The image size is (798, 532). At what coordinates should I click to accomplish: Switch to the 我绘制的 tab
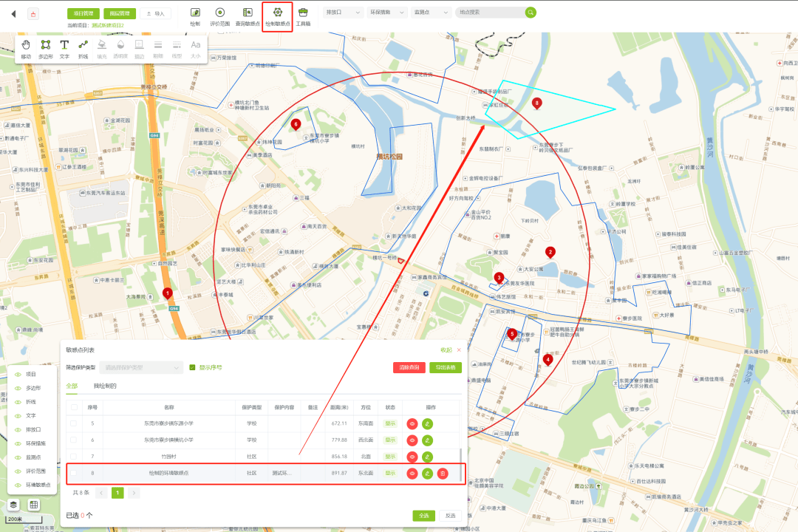105,386
